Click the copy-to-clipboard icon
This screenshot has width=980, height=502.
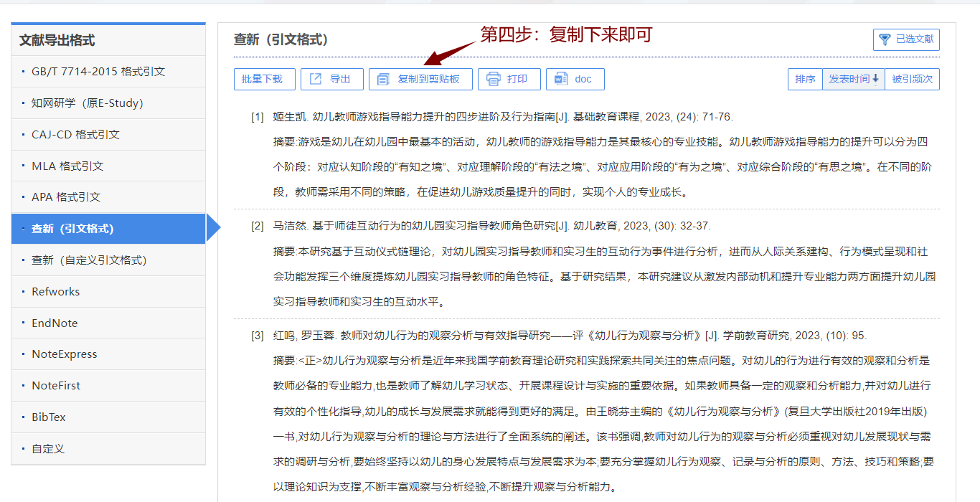[x=384, y=79]
